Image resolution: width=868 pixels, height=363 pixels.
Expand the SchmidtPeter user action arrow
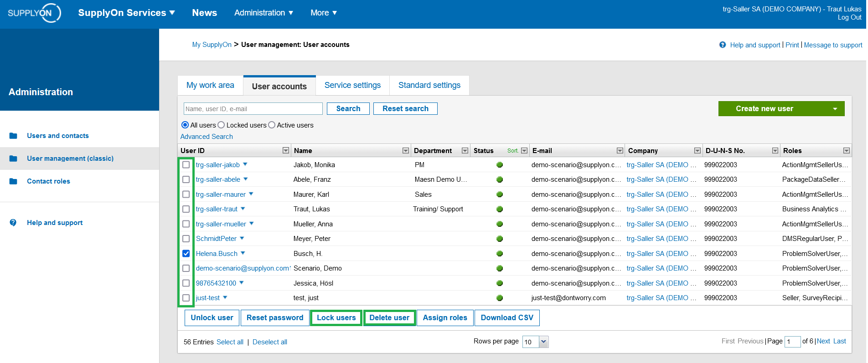coord(242,238)
